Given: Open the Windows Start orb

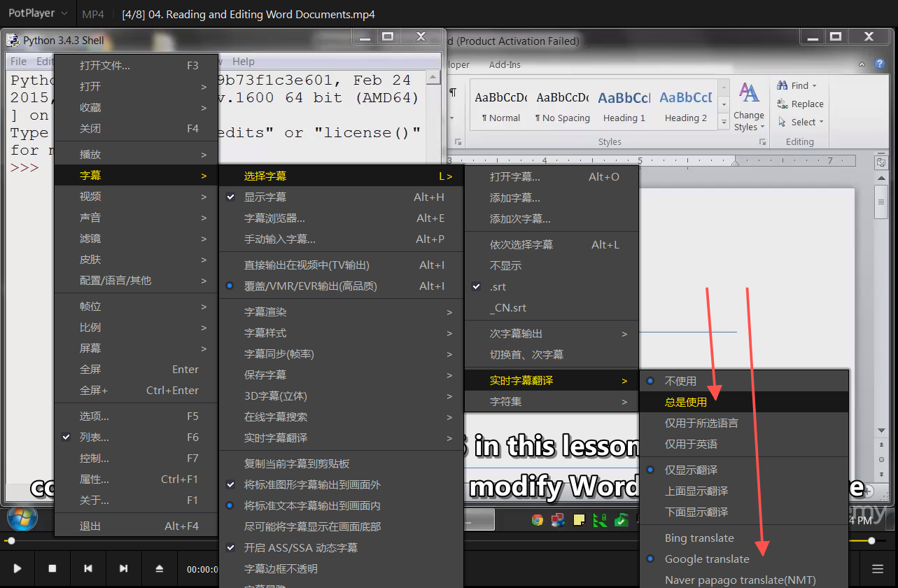Looking at the screenshot, I should coord(22,518).
